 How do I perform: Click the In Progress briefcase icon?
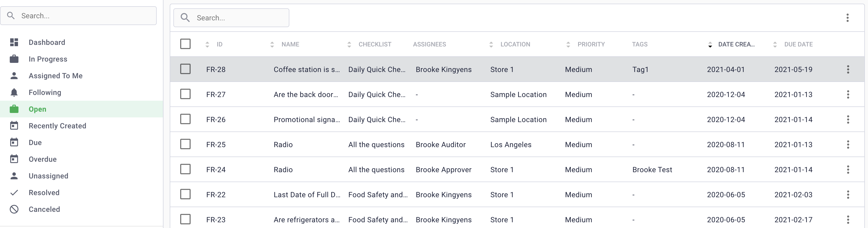(x=14, y=59)
